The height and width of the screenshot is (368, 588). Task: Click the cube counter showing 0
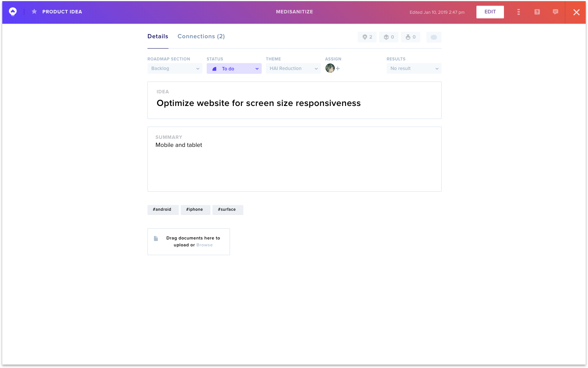click(389, 37)
